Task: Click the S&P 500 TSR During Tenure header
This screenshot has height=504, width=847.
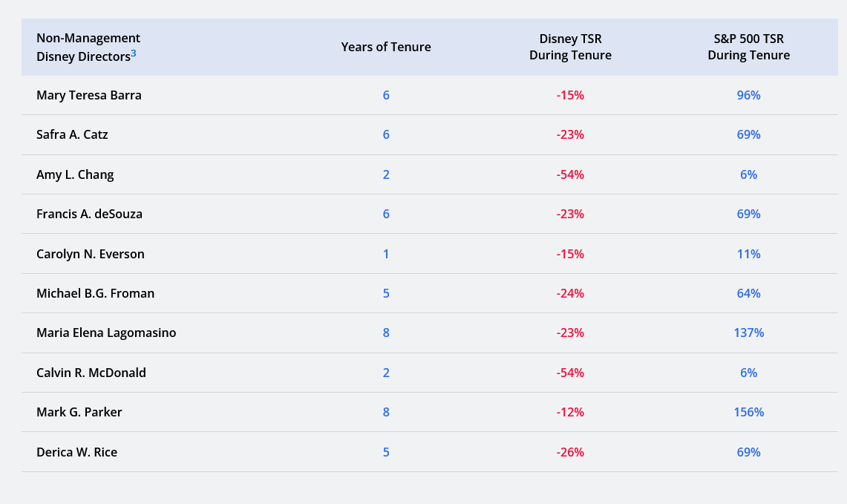Action: pyautogui.click(x=748, y=47)
